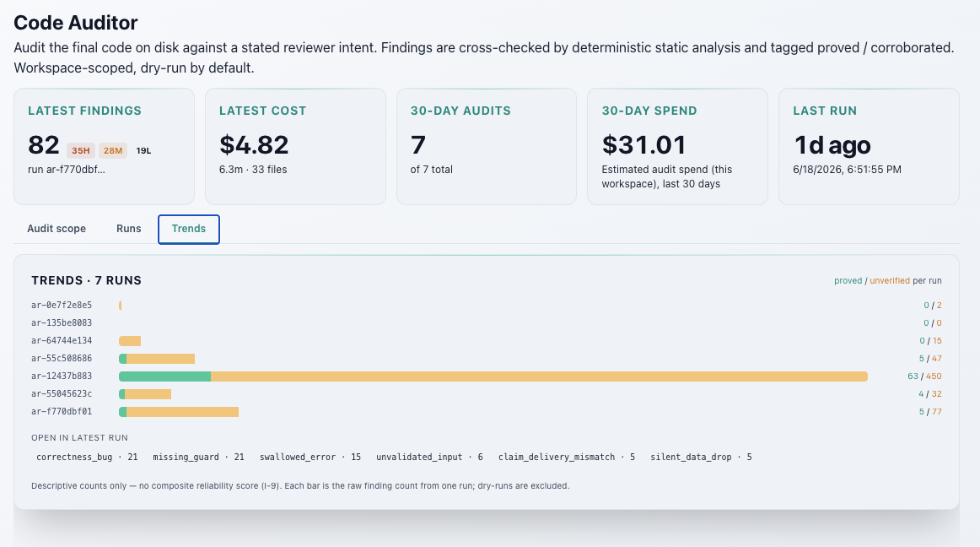Click the 19L low-severity badge

(x=143, y=151)
